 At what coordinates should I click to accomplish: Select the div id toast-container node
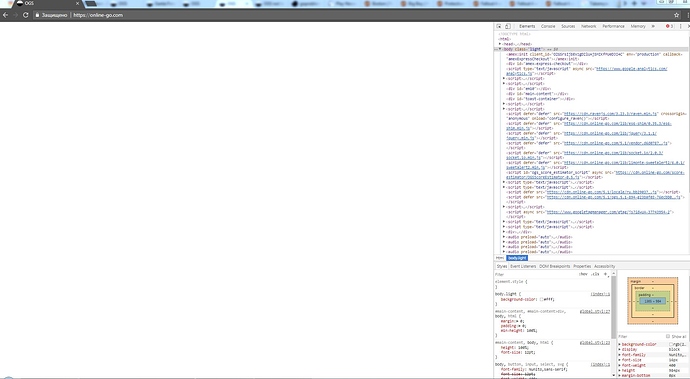(540, 99)
